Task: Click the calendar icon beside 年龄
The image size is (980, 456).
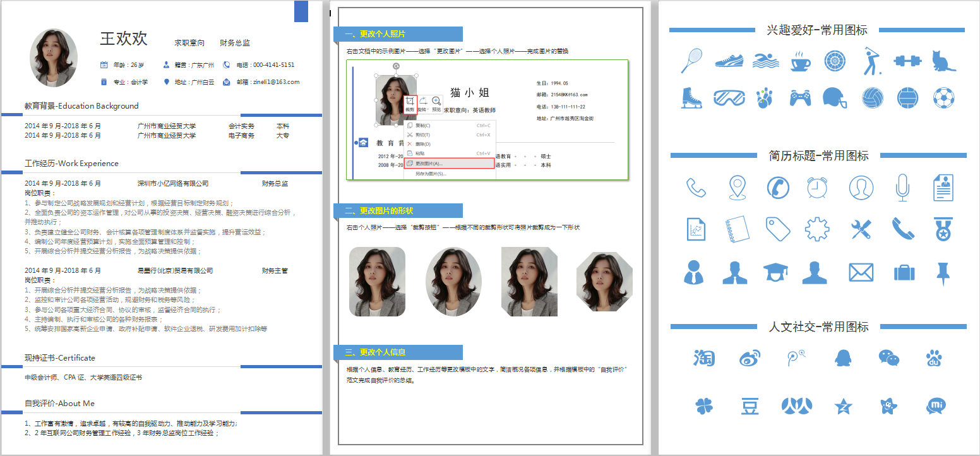Action: point(104,64)
